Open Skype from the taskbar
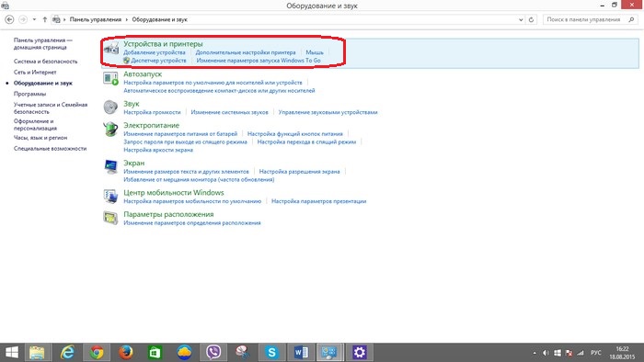Screen dimensions: 644x362 coord(271,352)
